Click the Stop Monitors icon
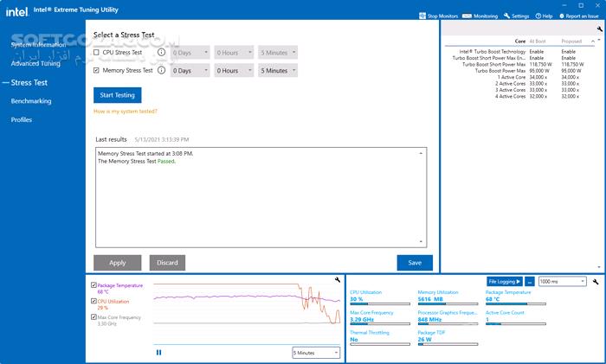Viewport: 606px width, 364px height. click(422, 16)
